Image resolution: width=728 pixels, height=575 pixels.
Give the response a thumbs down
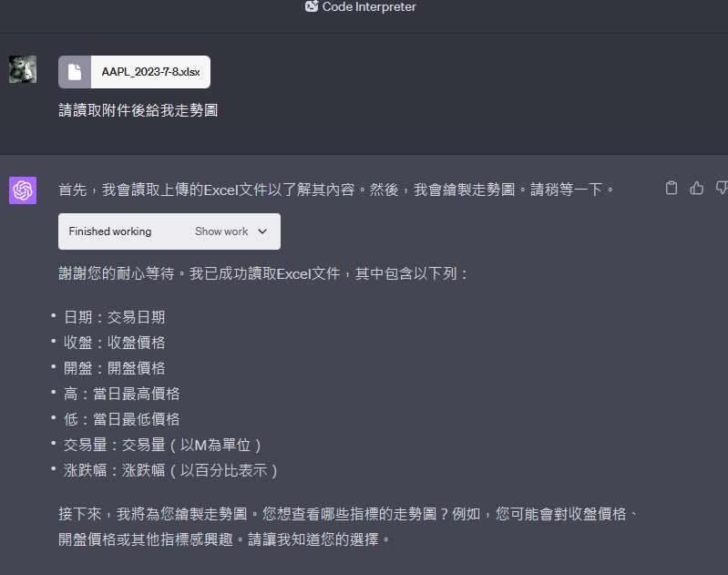click(x=722, y=188)
